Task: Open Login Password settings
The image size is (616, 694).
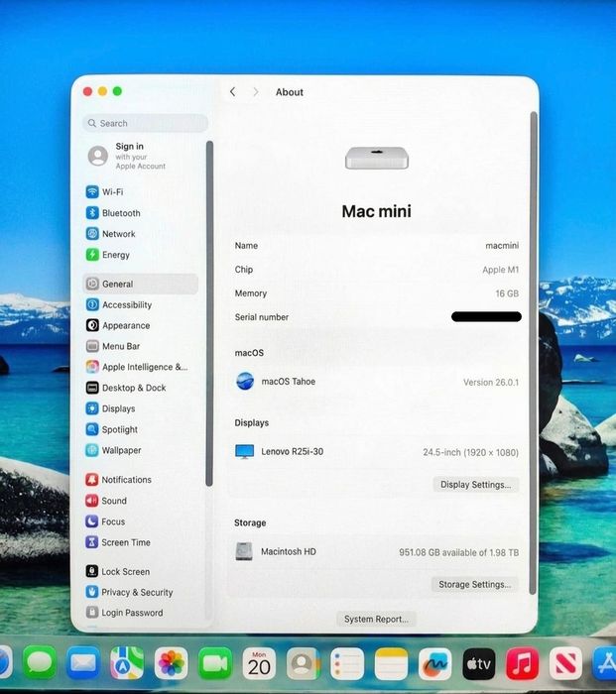Action: coord(124,613)
